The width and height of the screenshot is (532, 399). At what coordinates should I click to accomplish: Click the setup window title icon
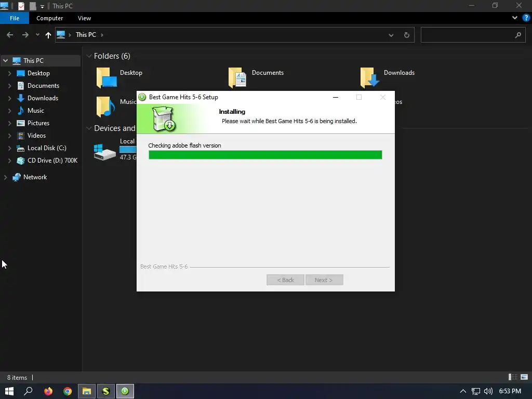[142, 97]
